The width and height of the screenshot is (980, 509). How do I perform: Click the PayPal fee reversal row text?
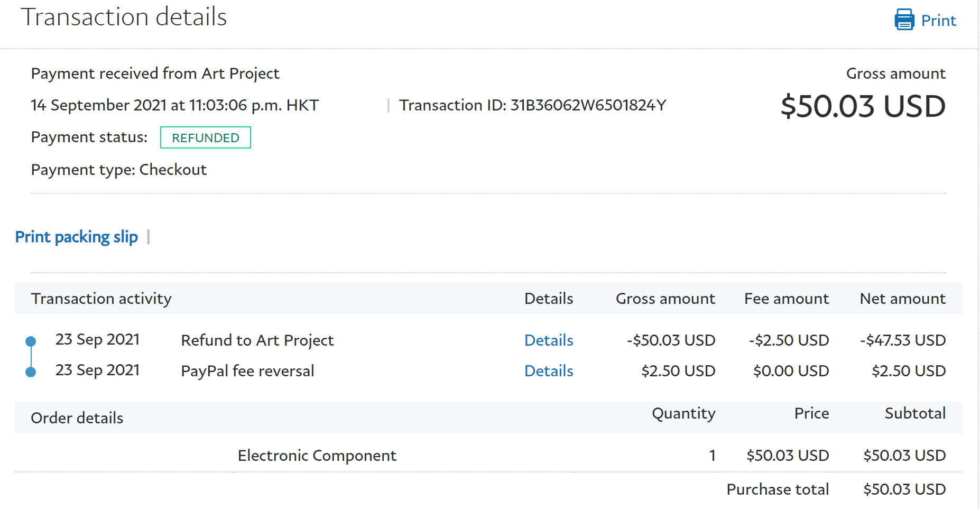[x=247, y=371]
